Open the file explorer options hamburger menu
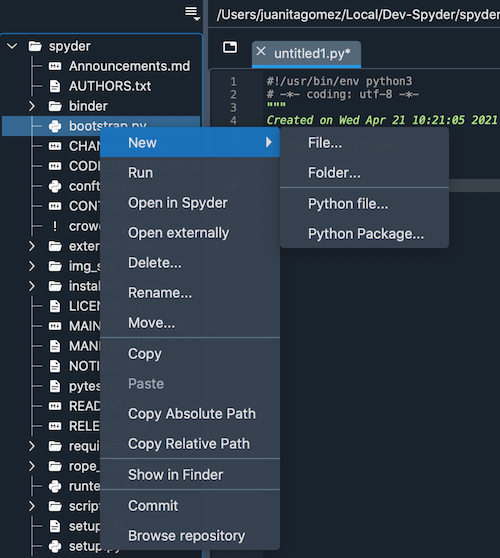The image size is (500, 558). (192, 14)
